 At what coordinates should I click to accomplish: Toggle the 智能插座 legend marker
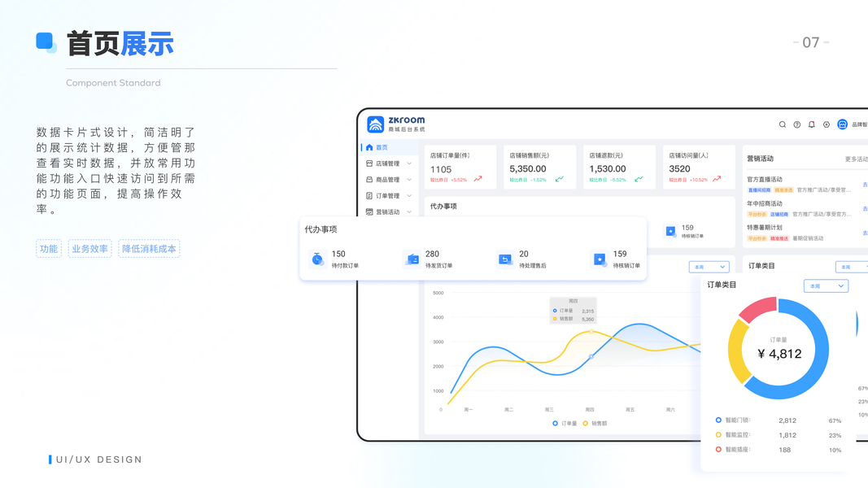coord(718,450)
